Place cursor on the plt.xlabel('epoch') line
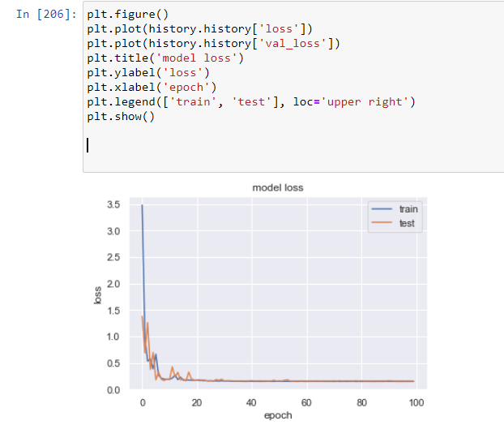Viewport: 504px width, 425px height. 155,87
